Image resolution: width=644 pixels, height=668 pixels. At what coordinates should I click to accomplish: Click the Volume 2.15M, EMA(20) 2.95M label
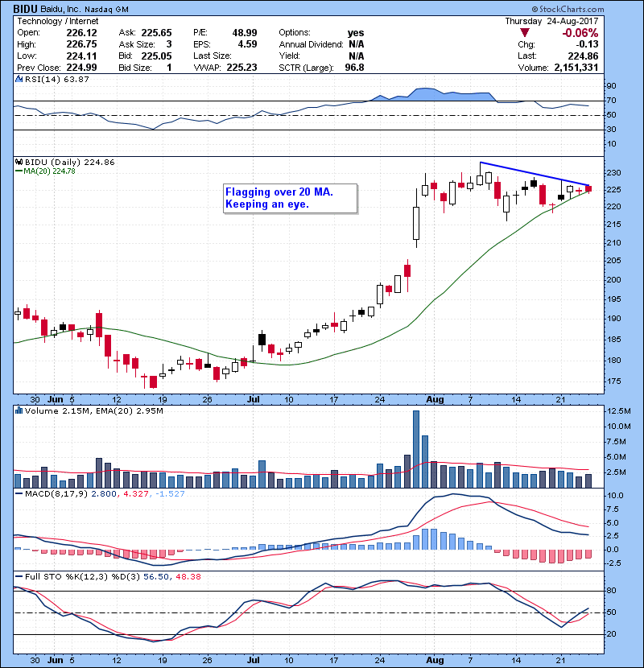point(93,410)
